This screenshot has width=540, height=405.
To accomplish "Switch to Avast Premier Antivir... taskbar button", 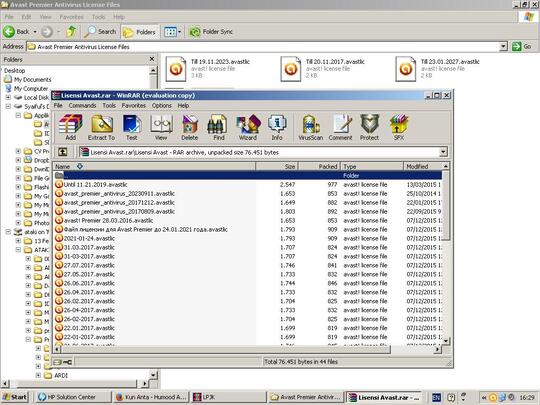I will [306, 397].
